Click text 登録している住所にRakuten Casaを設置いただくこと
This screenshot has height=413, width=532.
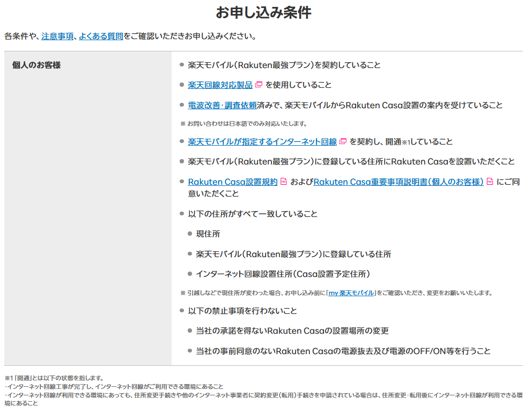point(351,162)
